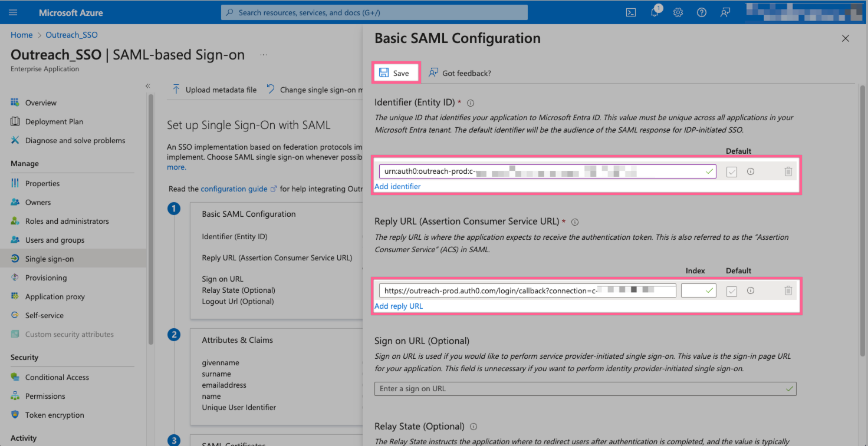Click the Add reply URL link

point(399,306)
